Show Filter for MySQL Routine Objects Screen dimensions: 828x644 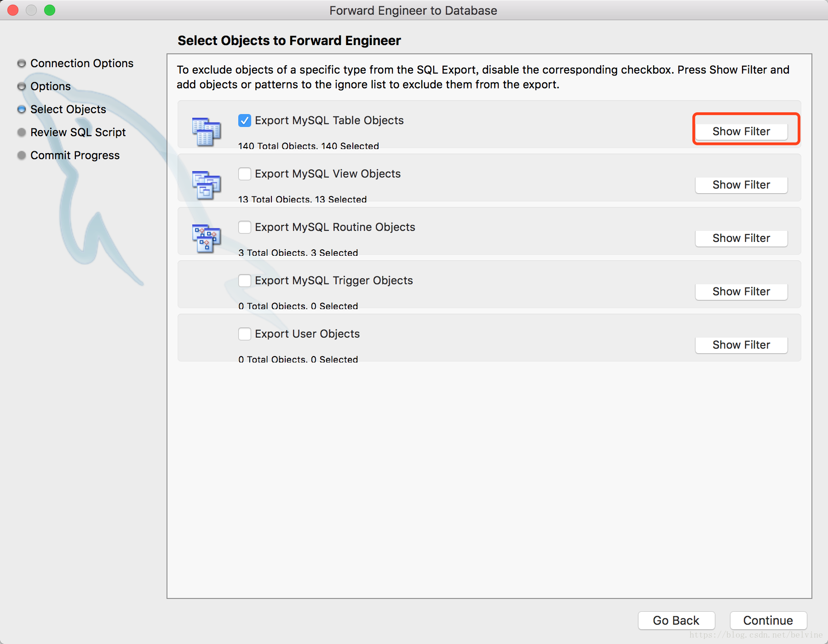tap(741, 238)
